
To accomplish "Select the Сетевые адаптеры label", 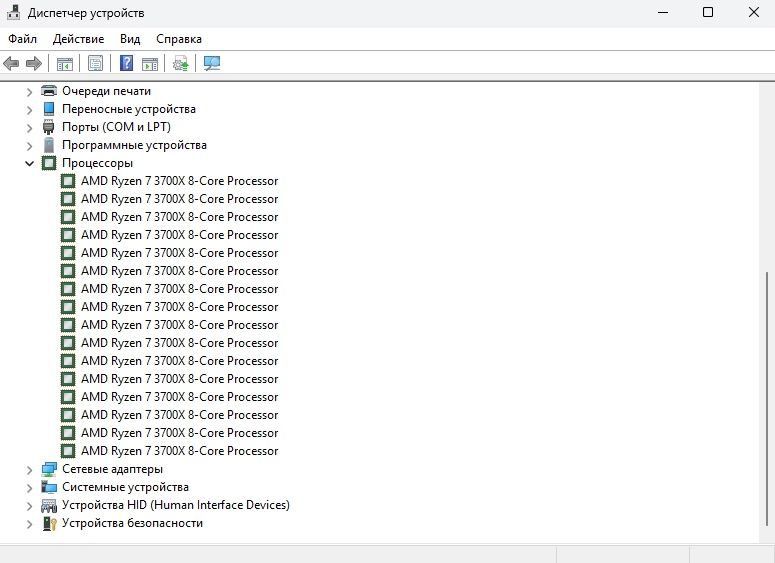I will pos(112,469).
